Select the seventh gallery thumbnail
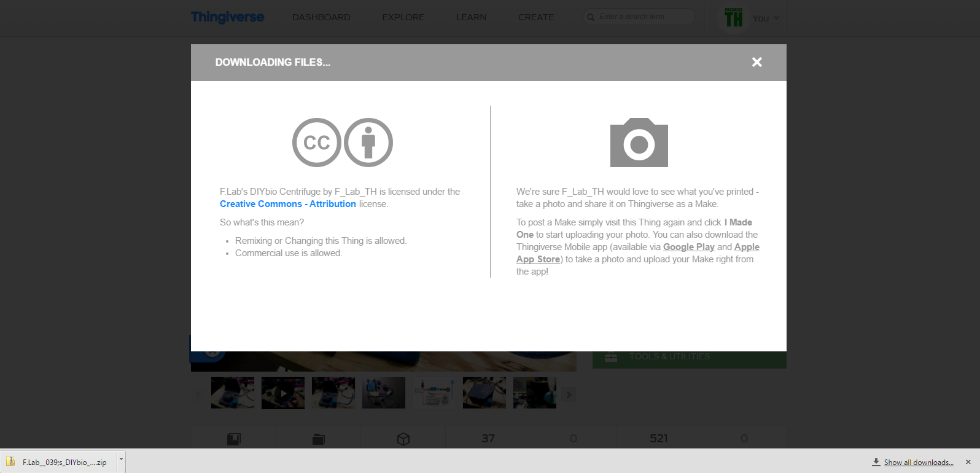 535,393
